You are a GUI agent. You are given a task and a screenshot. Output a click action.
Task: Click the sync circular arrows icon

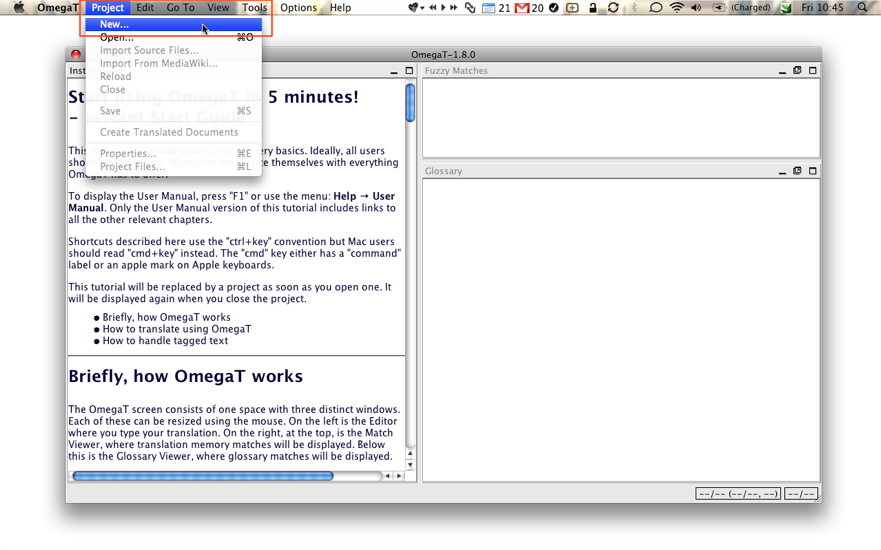pyautogui.click(x=613, y=7)
